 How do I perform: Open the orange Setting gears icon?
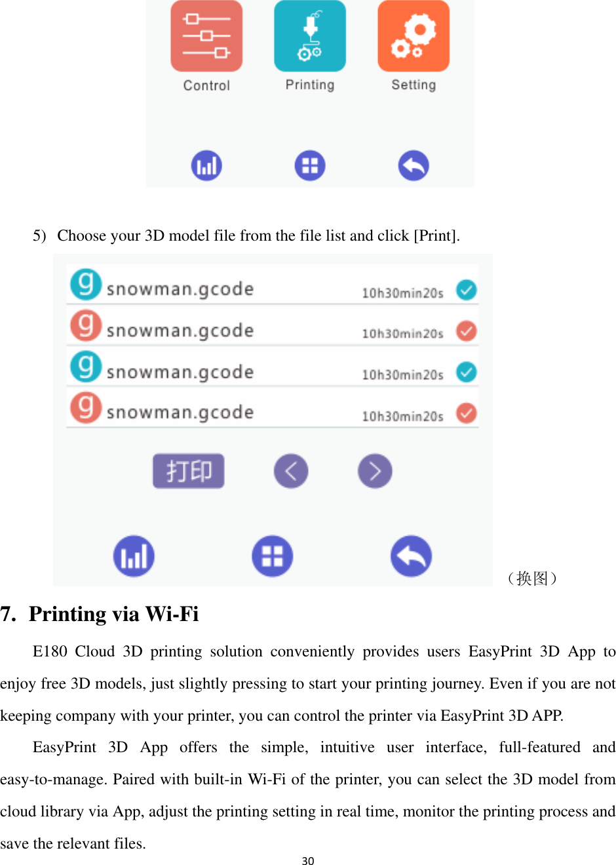[x=414, y=35]
